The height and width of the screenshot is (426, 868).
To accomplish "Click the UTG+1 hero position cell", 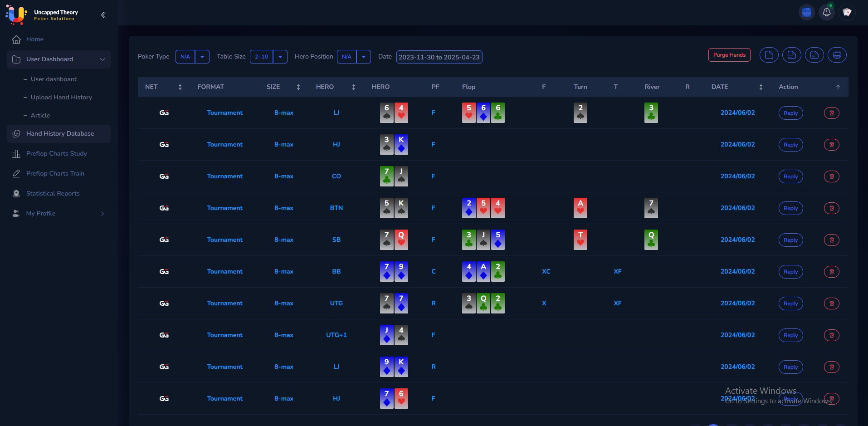I will (x=336, y=335).
